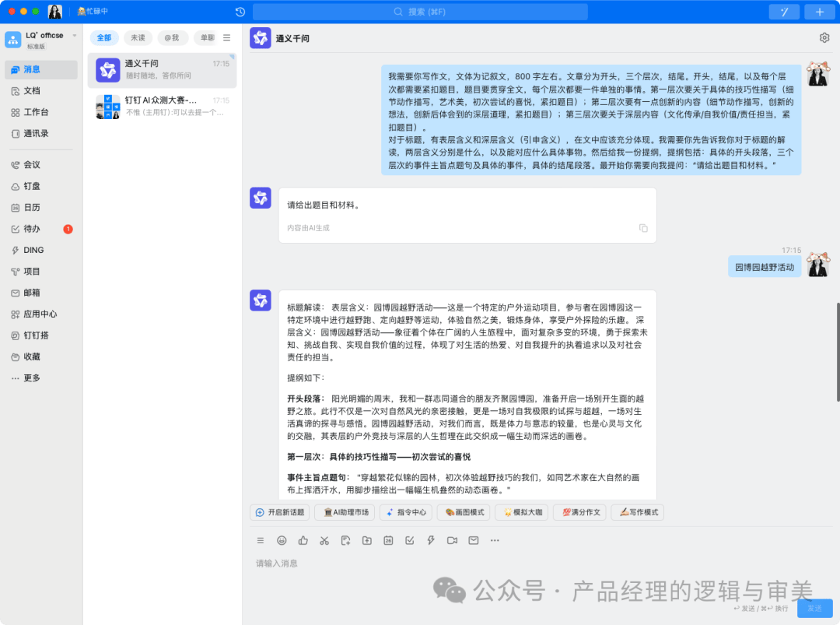
Task: Send a thumbs-up from toolbar
Action: tap(303, 540)
